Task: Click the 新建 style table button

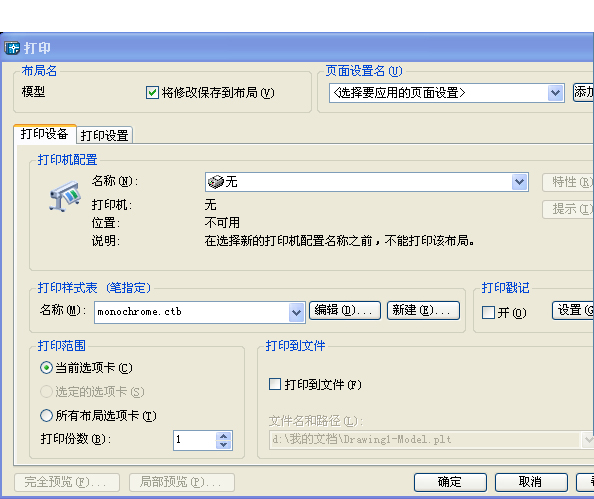Action: tap(423, 311)
